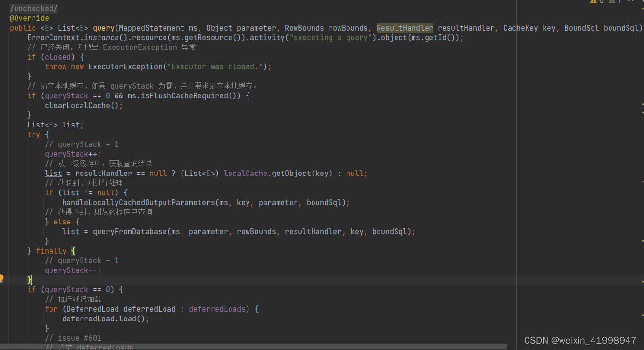
Task: Click the queryStack++ statement
Action: click(73, 154)
